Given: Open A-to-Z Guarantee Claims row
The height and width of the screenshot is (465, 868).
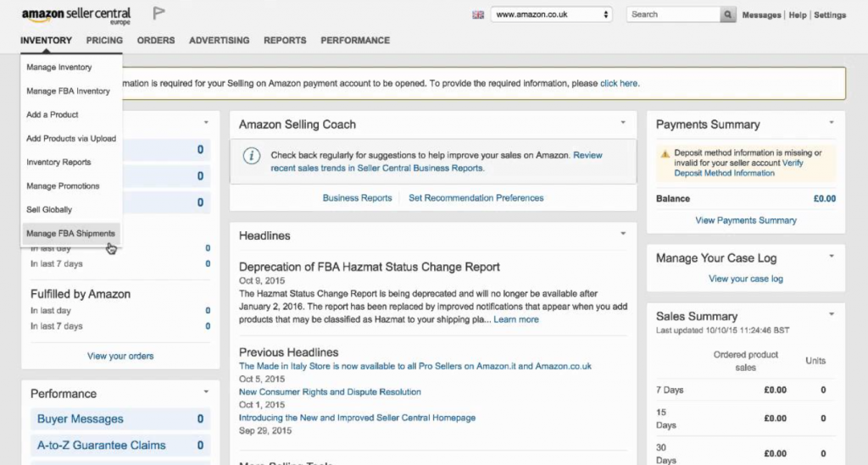Looking at the screenshot, I should pos(120,446).
